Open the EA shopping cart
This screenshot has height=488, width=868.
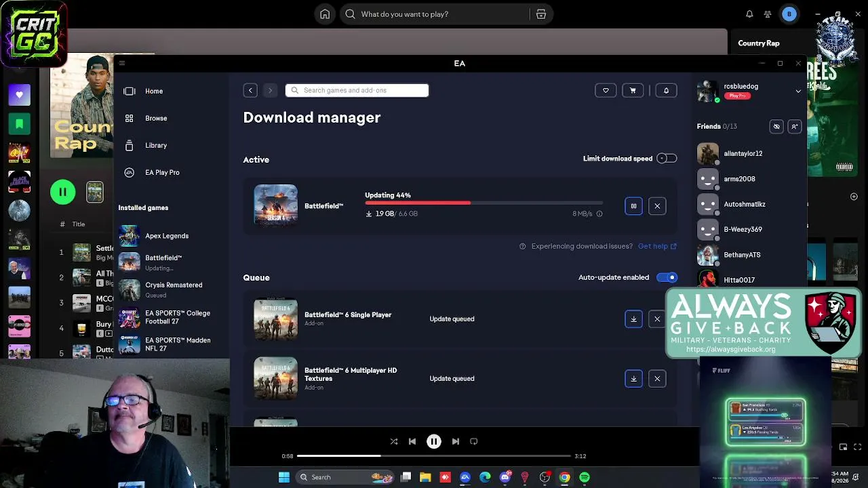pos(633,90)
